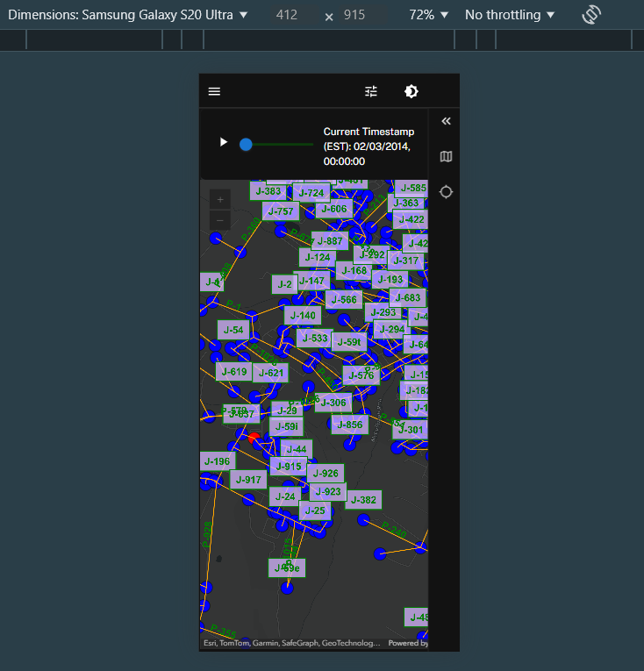
Task: Select junction label J-193
Action: [x=390, y=280]
